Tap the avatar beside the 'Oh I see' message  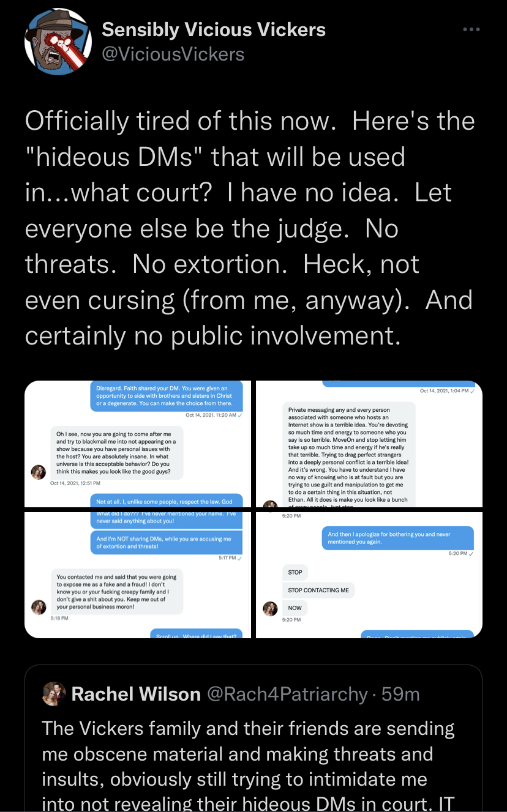coord(39,472)
